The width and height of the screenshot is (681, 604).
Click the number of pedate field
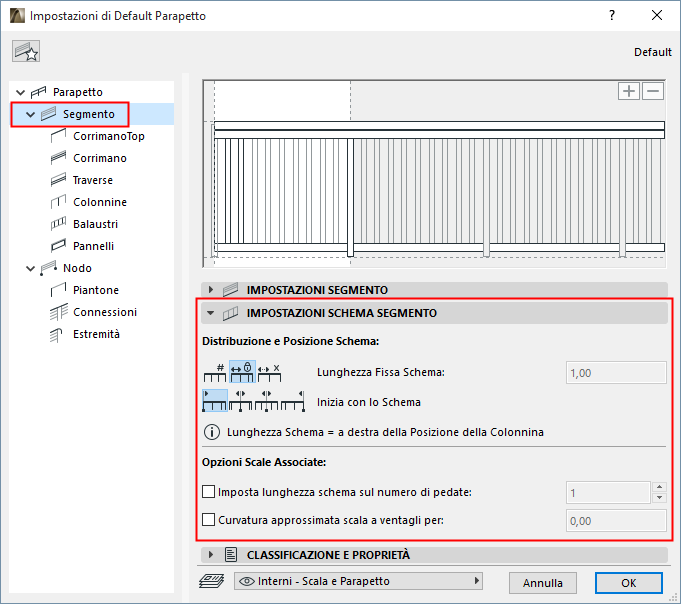(x=608, y=492)
